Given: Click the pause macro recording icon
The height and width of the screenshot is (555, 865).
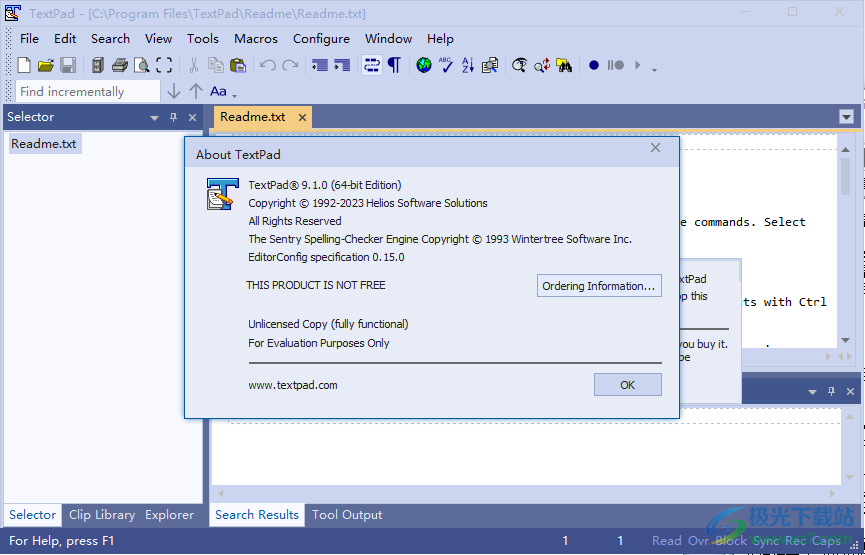Looking at the screenshot, I should (x=616, y=65).
